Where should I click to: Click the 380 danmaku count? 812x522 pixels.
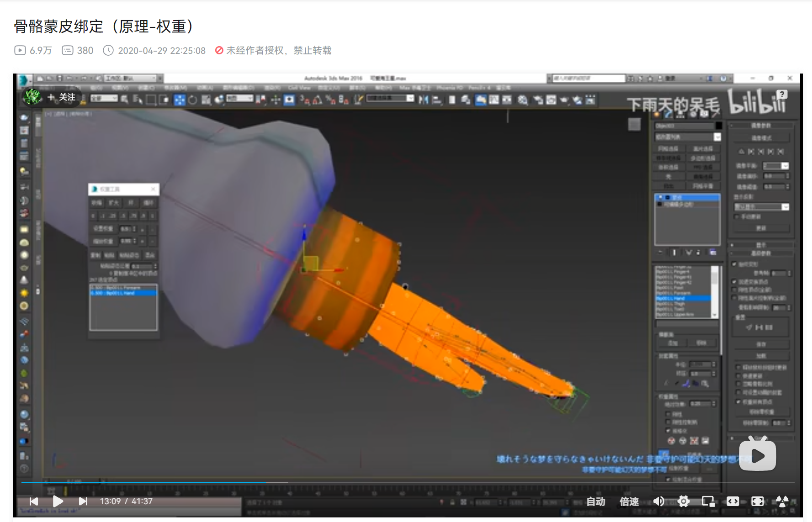(x=78, y=50)
